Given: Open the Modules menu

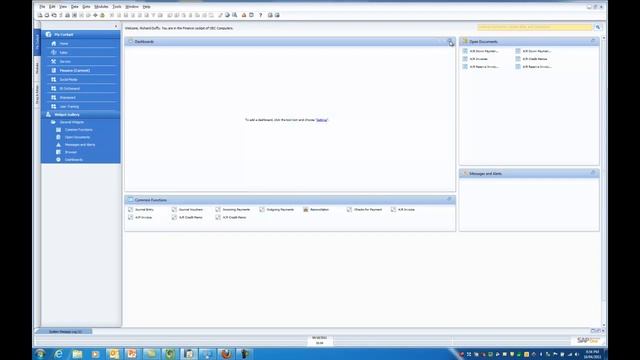Looking at the screenshot, I should pyautogui.click(x=101, y=7).
